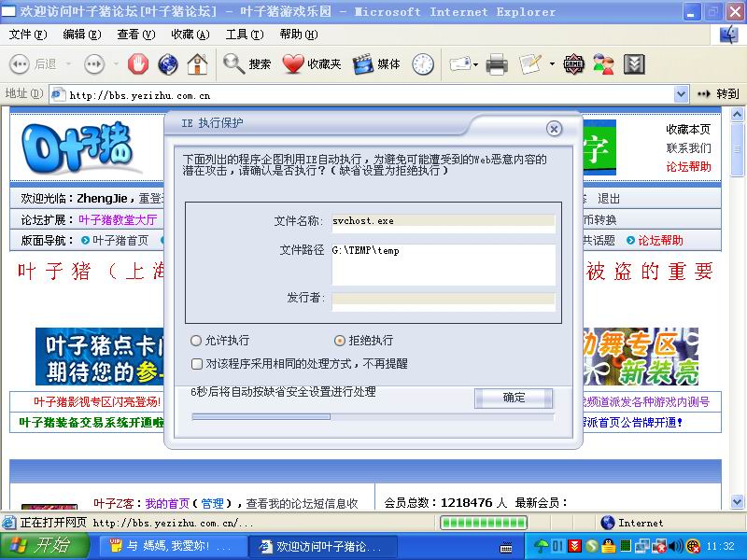Open the 编辑(E) menu
Screen dimensions: 747x560
pyautogui.click(x=82, y=35)
